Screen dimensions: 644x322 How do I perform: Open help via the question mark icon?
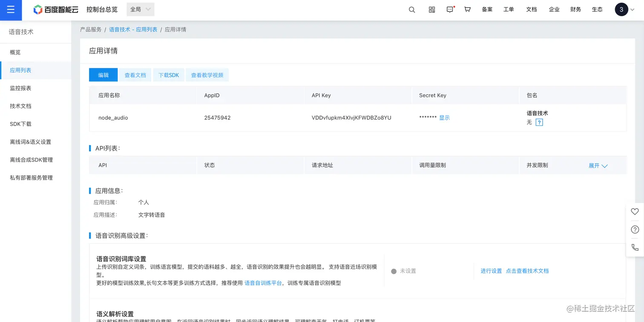click(635, 229)
